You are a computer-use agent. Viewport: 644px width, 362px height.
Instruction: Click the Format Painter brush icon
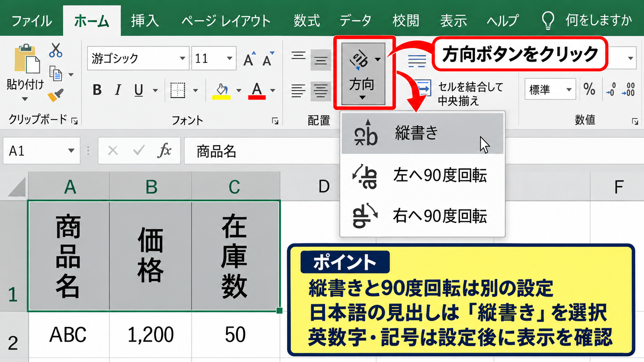point(55,95)
